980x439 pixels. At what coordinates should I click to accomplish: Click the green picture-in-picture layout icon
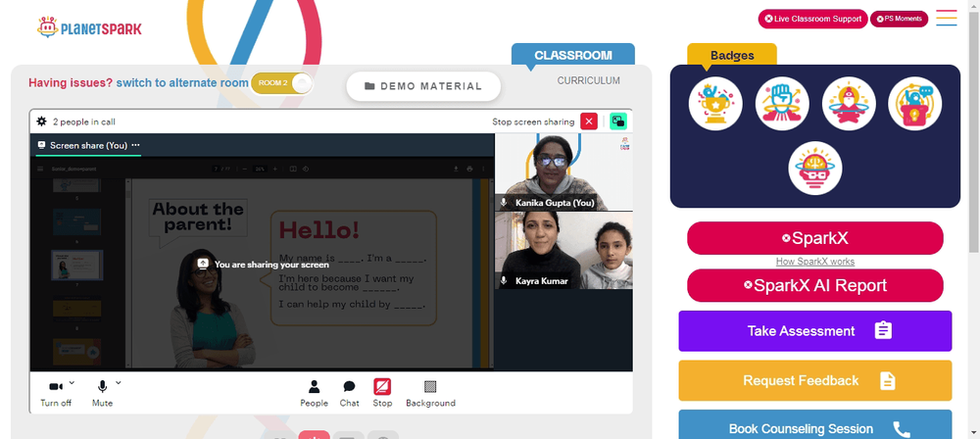point(618,122)
